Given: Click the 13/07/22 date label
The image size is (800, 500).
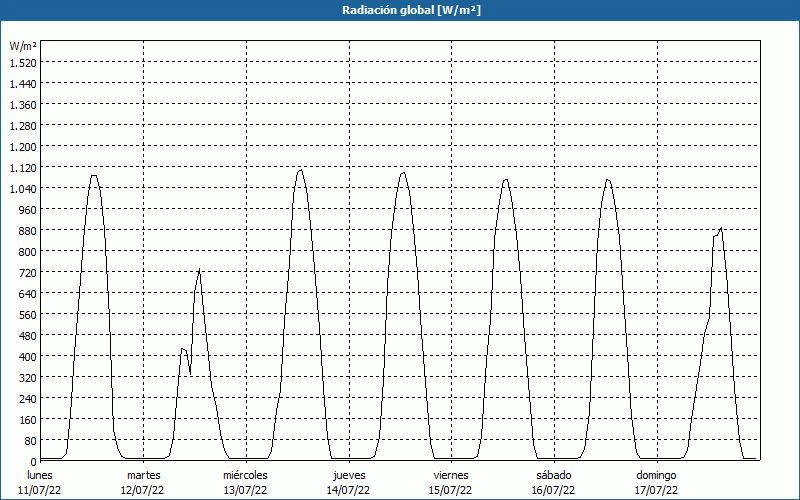Looking at the screenshot, I should (245, 490).
